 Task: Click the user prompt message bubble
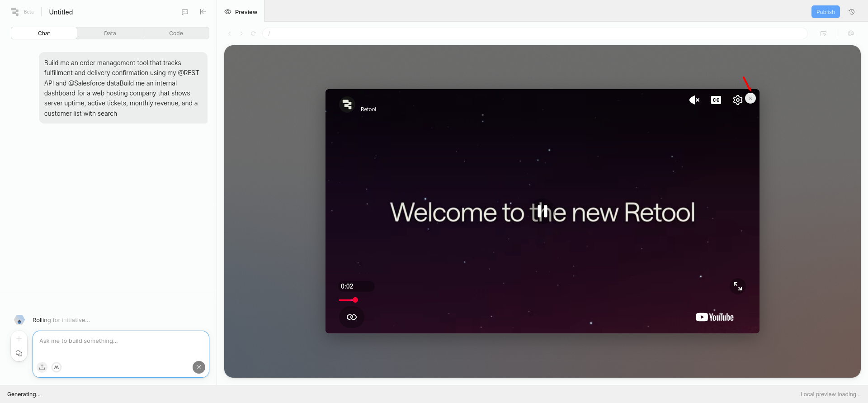[x=123, y=88]
